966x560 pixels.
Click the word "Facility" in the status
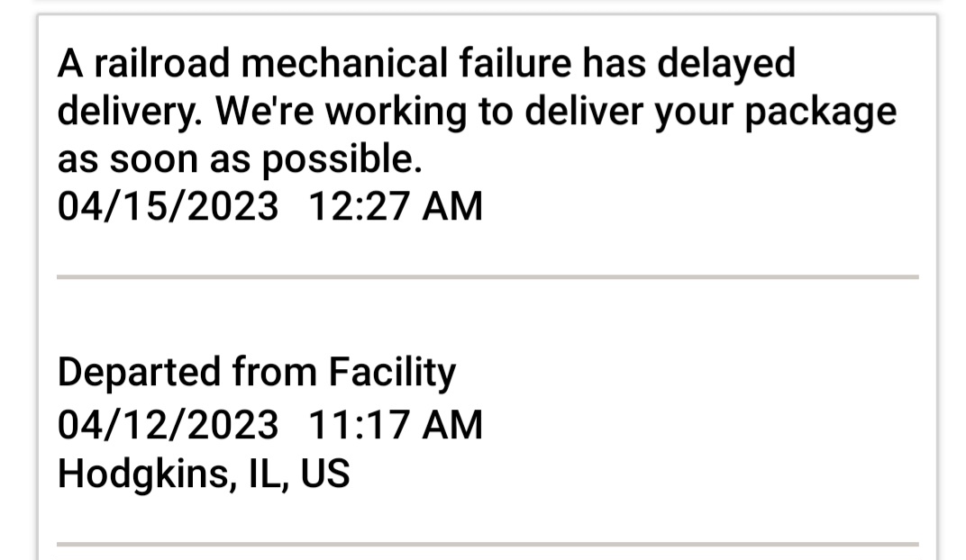click(x=392, y=373)
